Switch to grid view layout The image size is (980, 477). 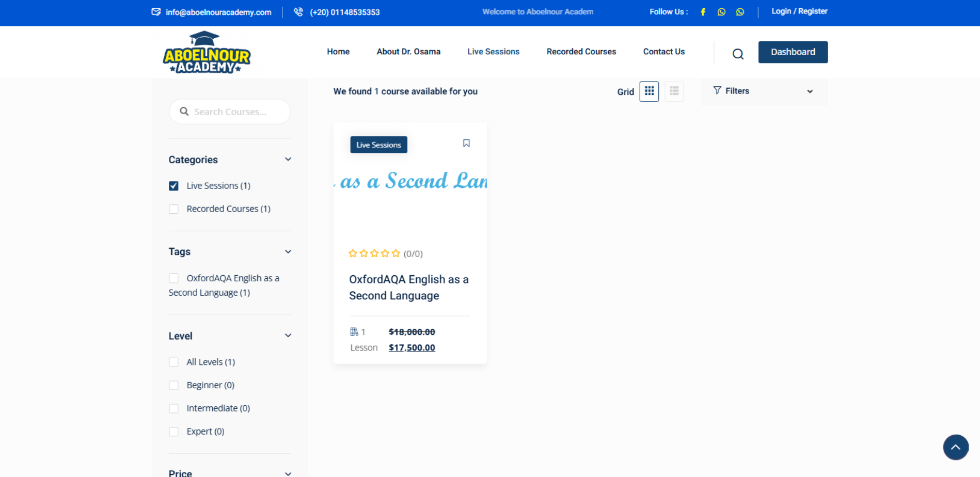pyautogui.click(x=649, y=91)
